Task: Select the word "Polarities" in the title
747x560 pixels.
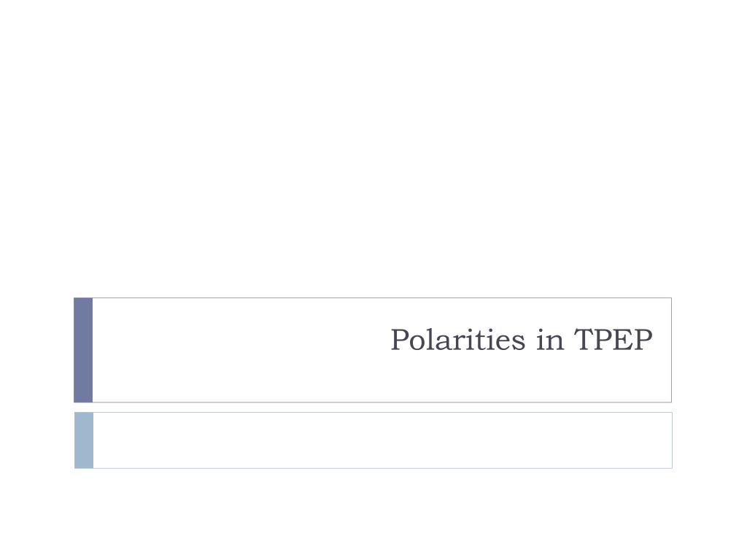Action: (x=458, y=340)
